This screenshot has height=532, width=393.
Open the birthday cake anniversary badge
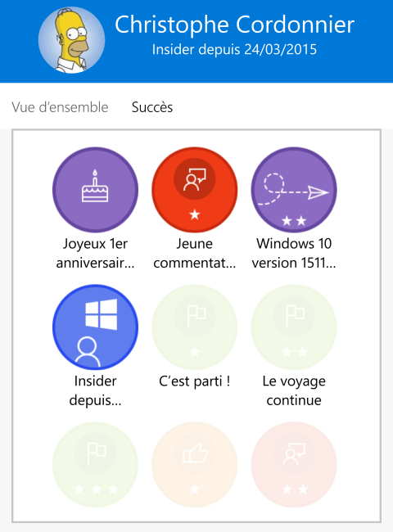[95, 190]
